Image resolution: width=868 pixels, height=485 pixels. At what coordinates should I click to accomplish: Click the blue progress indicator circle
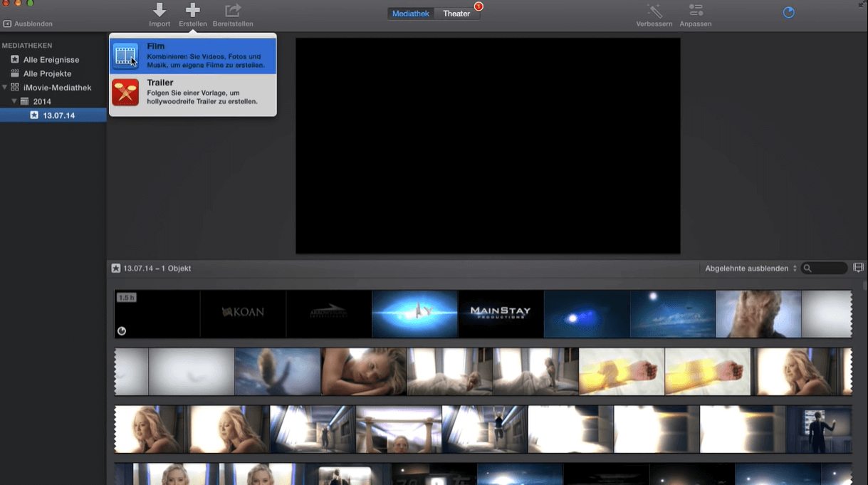click(x=788, y=12)
